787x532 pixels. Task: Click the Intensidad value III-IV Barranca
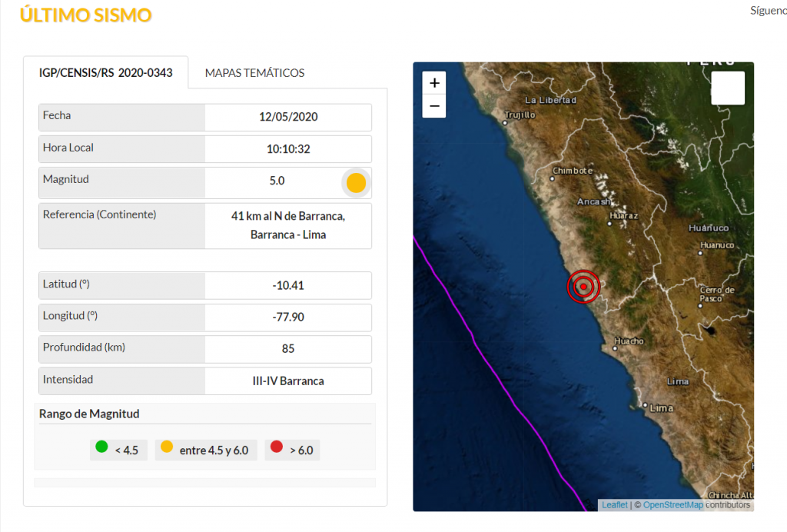click(x=288, y=381)
